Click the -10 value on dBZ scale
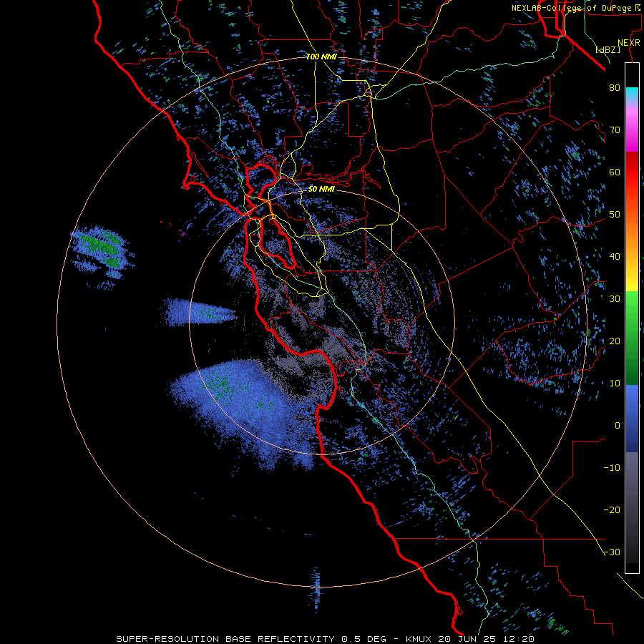The image size is (644, 644). [x=612, y=467]
